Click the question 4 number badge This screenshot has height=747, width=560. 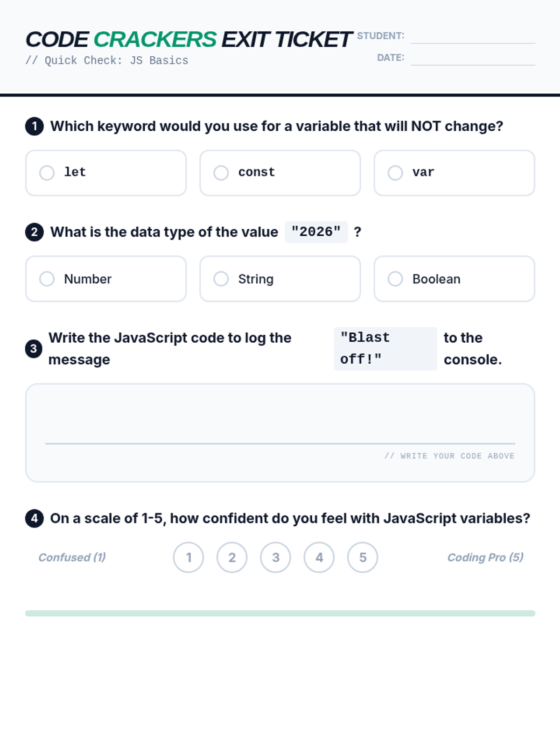pos(35,518)
